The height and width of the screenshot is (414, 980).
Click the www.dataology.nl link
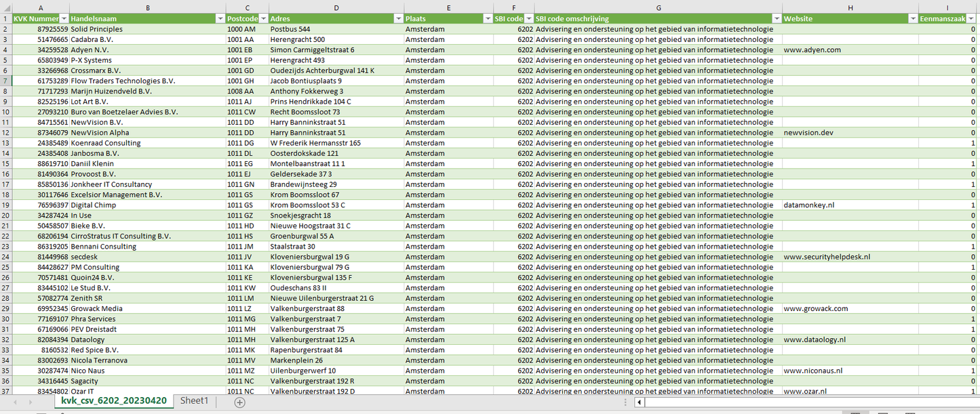(x=814, y=339)
